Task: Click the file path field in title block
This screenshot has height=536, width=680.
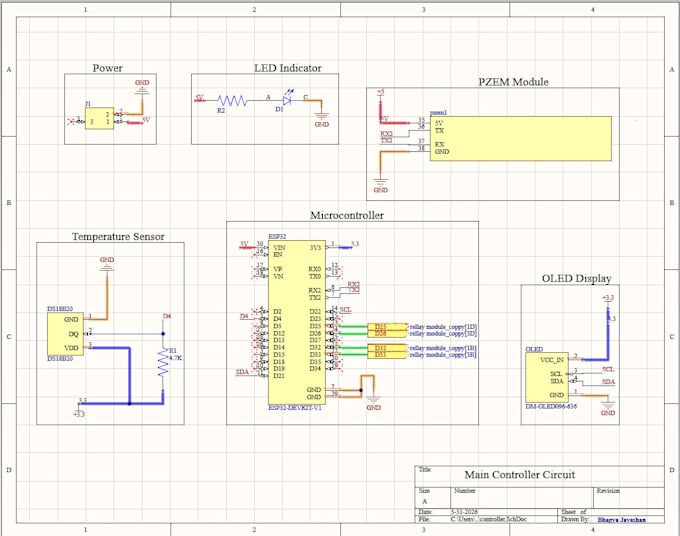Action: (488, 519)
